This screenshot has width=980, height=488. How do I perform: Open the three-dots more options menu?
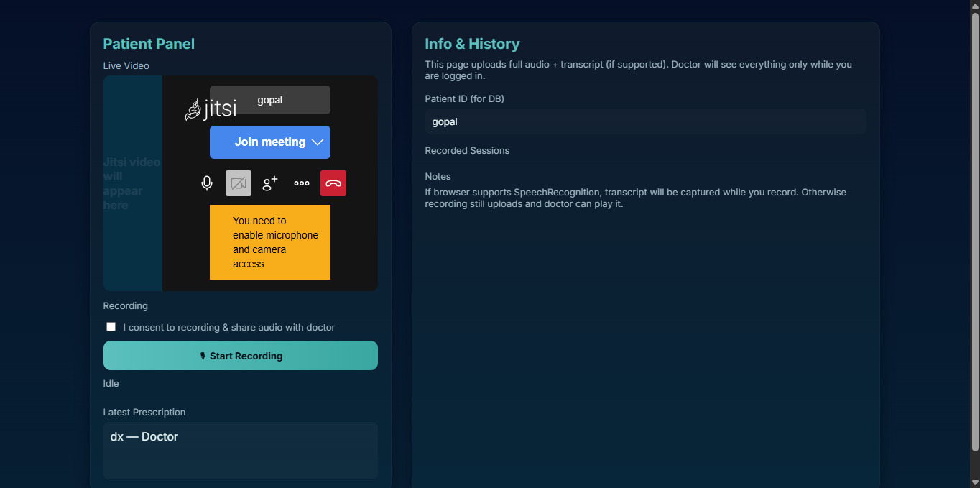click(302, 183)
